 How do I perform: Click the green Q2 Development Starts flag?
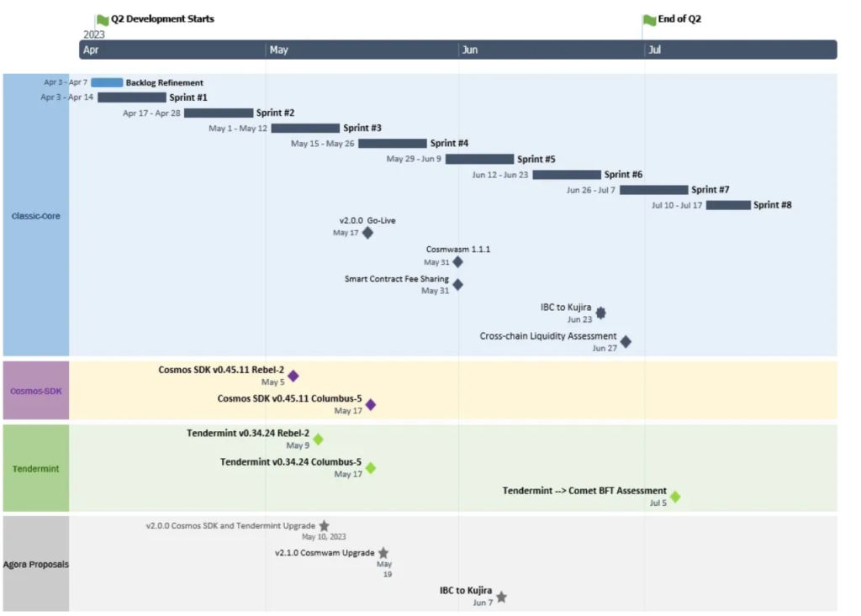[x=103, y=19]
